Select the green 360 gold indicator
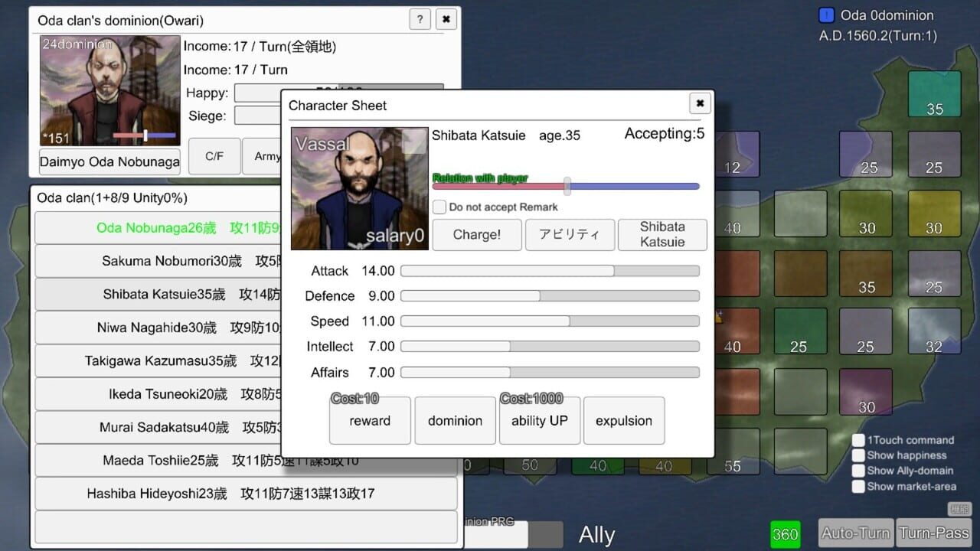Viewport: 980px width, 551px height. [785, 534]
